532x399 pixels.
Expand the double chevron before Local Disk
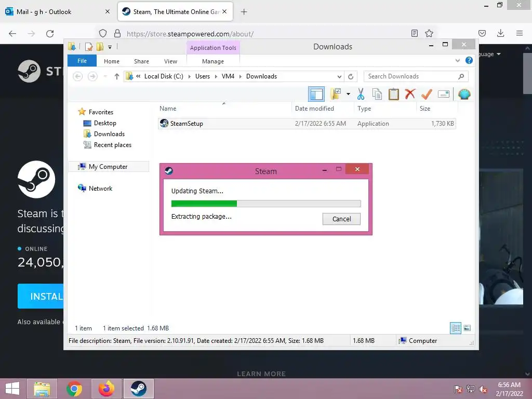point(138,76)
